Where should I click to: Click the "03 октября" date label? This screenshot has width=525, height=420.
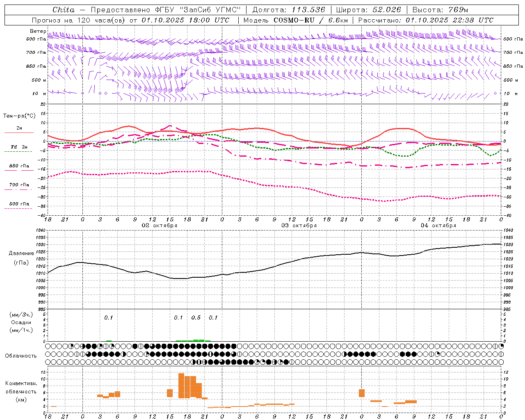point(299,226)
